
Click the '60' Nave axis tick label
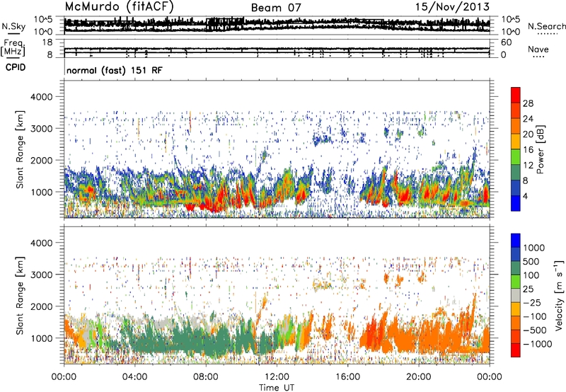point(506,42)
